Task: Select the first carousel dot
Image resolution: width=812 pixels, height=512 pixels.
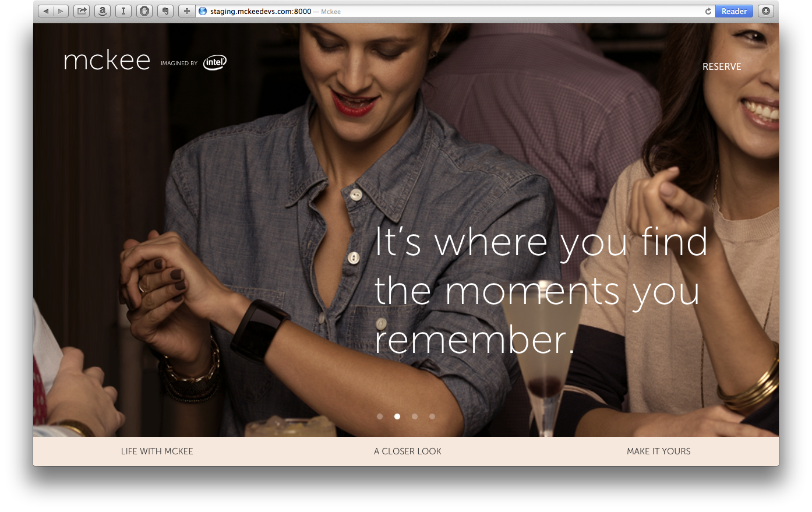Action: click(380, 416)
